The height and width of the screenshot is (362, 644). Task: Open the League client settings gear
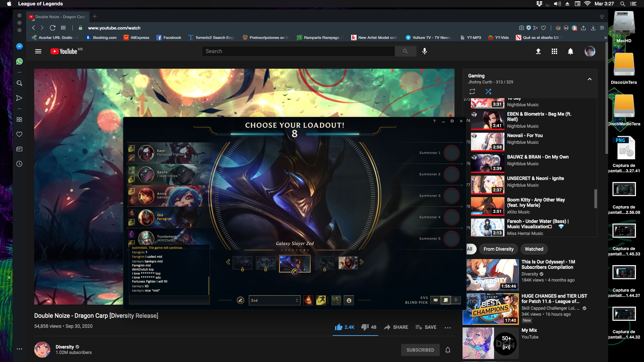point(452,121)
